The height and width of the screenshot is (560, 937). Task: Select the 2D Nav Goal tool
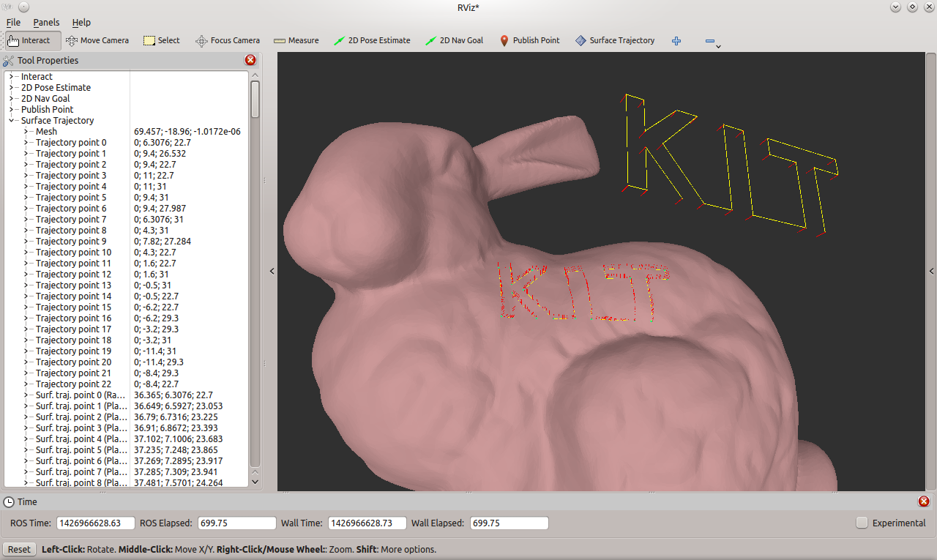point(454,40)
